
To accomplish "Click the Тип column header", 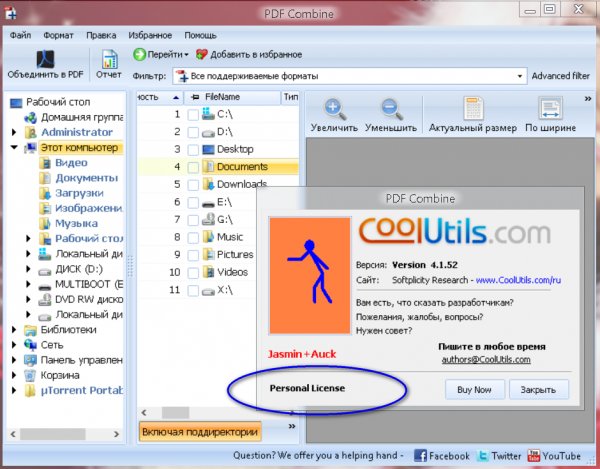I will (290, 97).
